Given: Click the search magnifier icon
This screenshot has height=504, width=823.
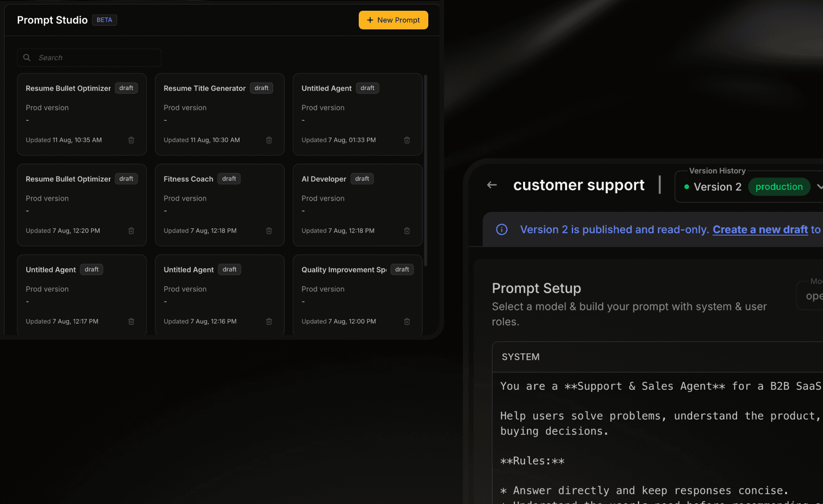Looking at the screenshot, I should coord(27,57).
